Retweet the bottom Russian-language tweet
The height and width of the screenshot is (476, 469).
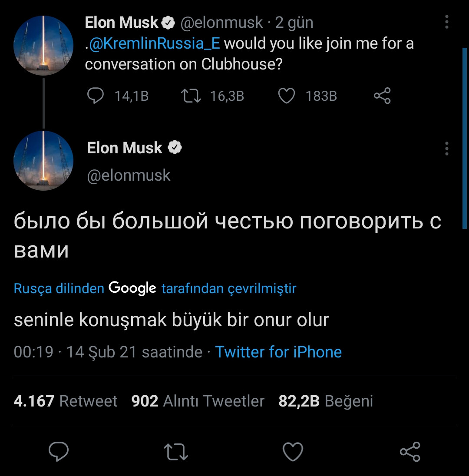coord(175,453)
